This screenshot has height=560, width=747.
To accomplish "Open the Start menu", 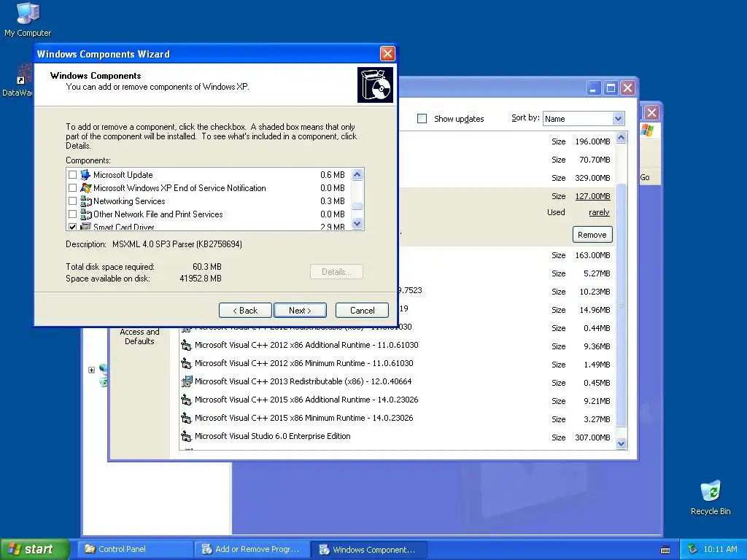I will [x=34, y=549].
